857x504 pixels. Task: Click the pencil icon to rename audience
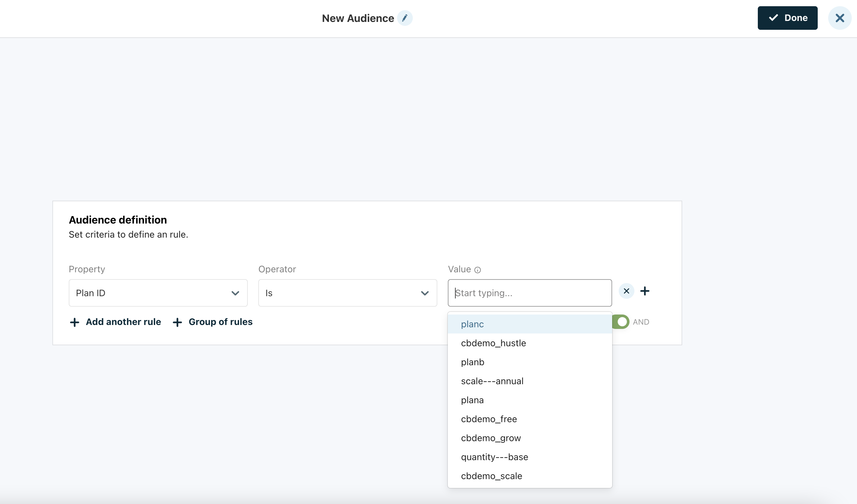coord(405,18)
